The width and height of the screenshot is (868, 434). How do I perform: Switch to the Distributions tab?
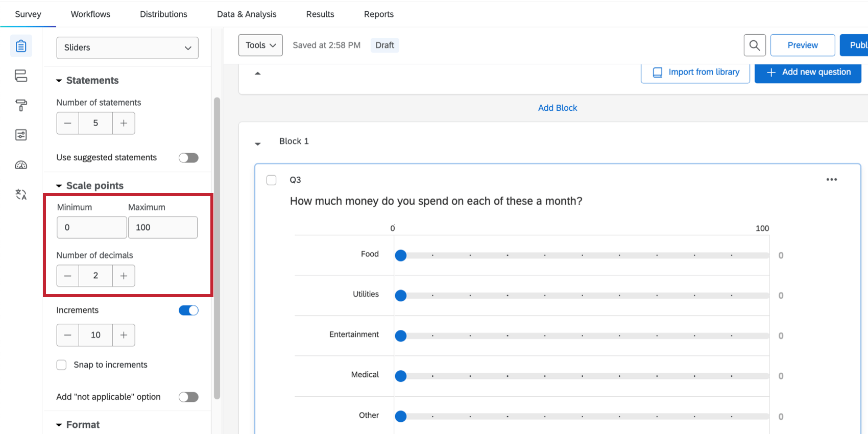click(163, 14)
